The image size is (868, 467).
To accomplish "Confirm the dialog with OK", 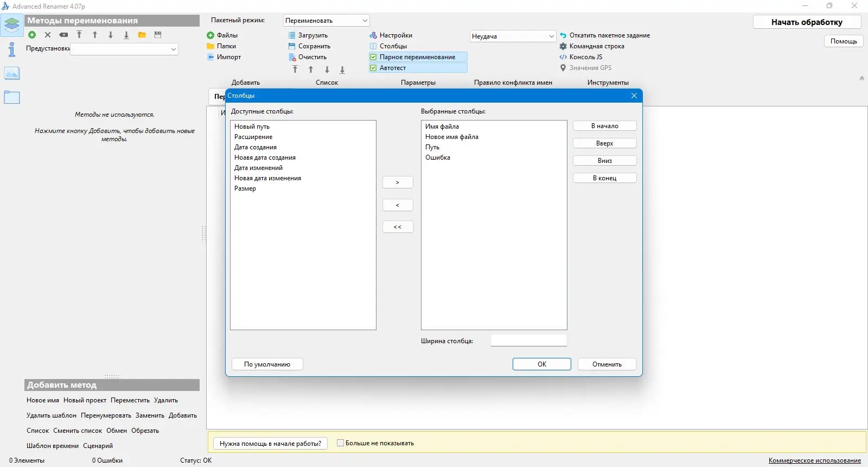I will [542, 364].
